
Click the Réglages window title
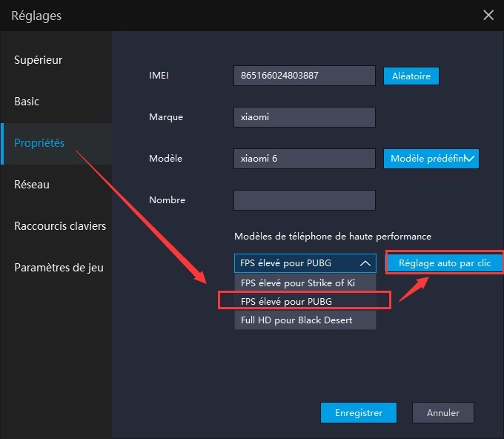[36, 16]
